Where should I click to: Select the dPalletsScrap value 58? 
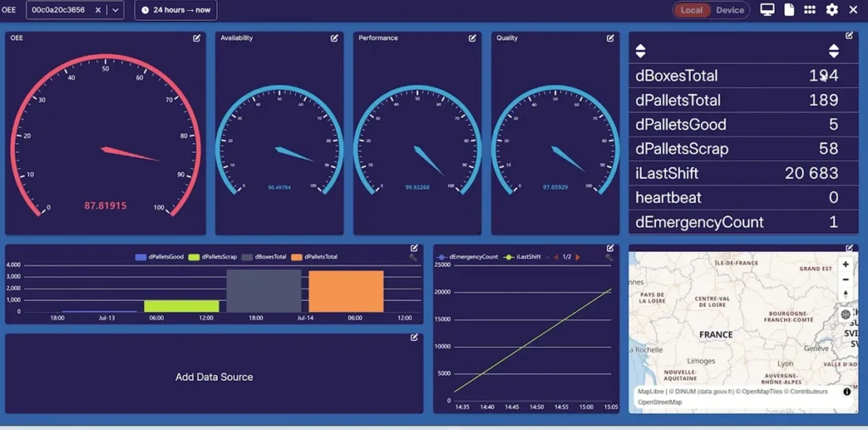[x=829, y=149]
